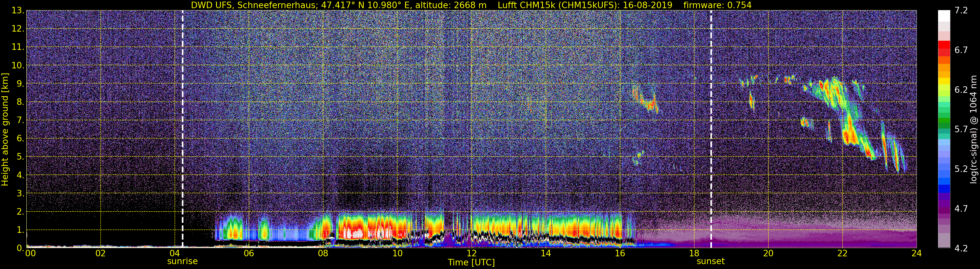Screen dimensions: 980x269
Task: Click the 'Height above ground [km]' axis label
Action: pyautogui.click(x=5, y=129)
